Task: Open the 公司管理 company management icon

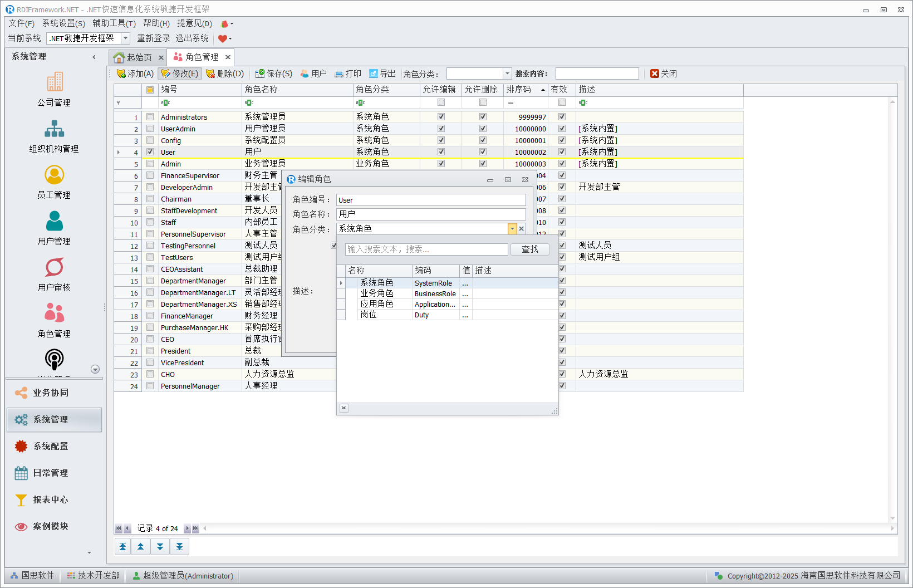Action: 54,83
